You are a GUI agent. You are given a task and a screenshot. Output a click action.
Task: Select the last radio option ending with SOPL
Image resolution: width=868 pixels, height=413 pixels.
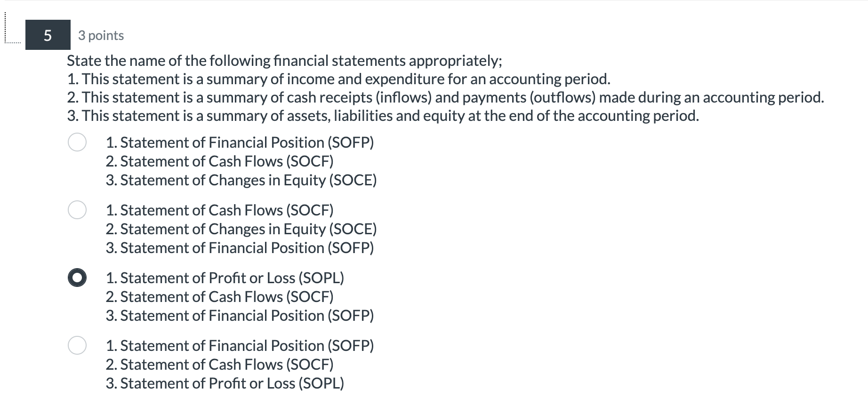tap(78, 346)
